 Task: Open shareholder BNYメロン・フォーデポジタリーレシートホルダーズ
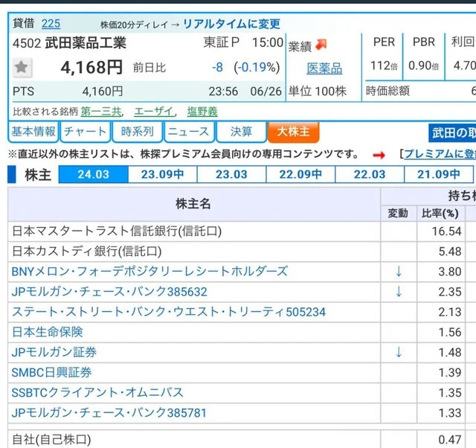click(x=149, y=271)
